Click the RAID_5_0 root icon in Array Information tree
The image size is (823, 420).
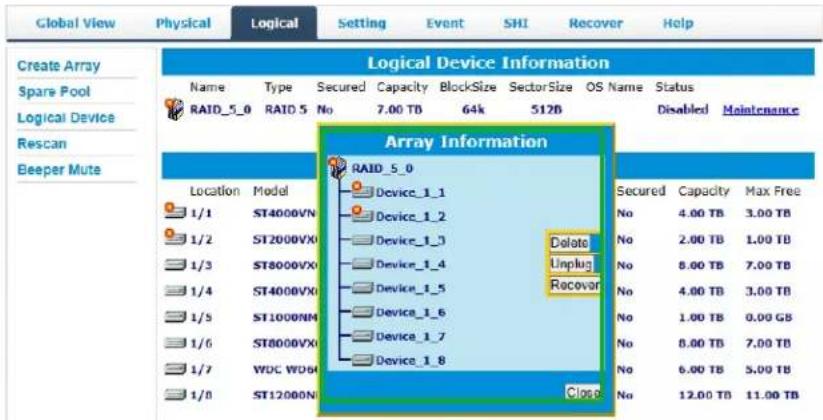[337, 168]
